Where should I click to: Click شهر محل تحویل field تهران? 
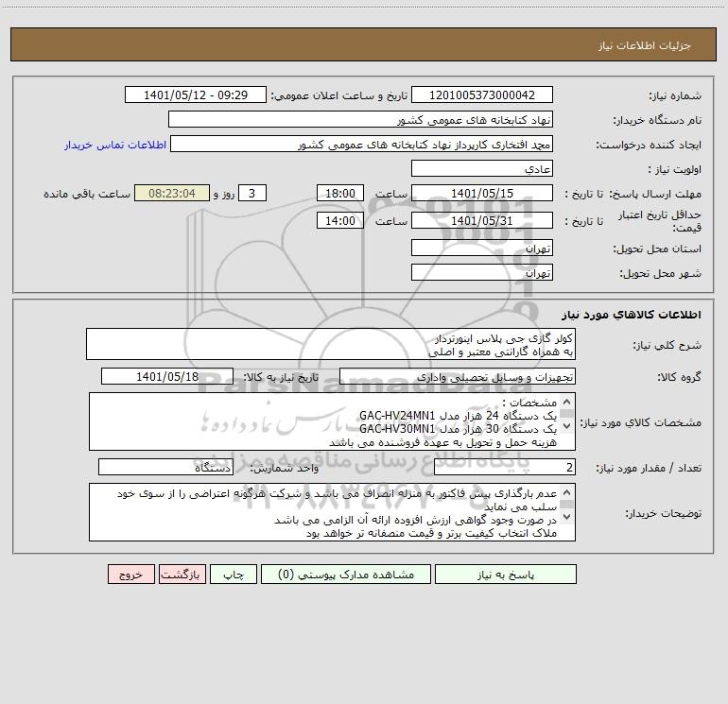coord(482,272)
